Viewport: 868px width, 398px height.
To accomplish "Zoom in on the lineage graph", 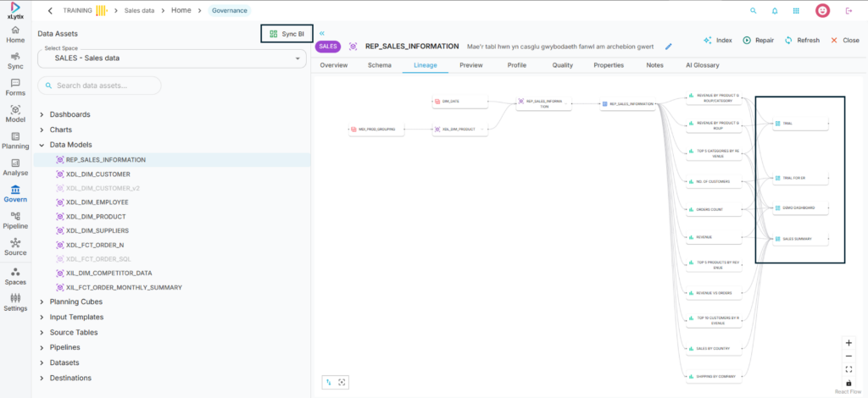I will [x=849, y=343].
